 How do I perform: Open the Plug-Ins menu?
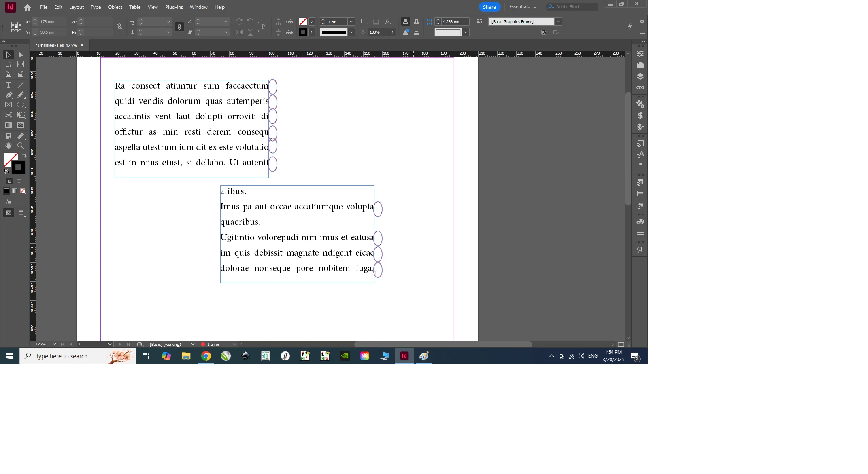tap(174, 7)
